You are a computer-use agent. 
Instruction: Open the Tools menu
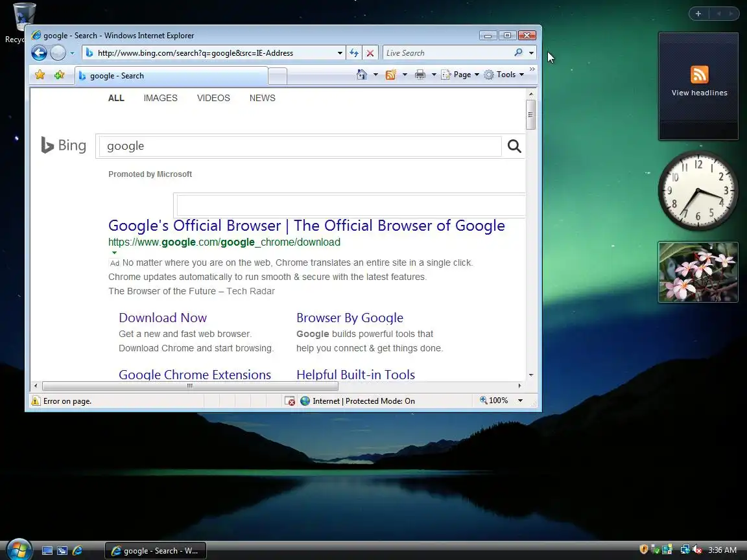[504, 75]
